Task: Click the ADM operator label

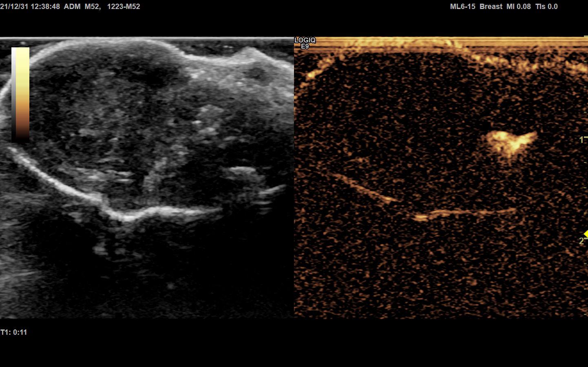Action: (x=72, y=7)
